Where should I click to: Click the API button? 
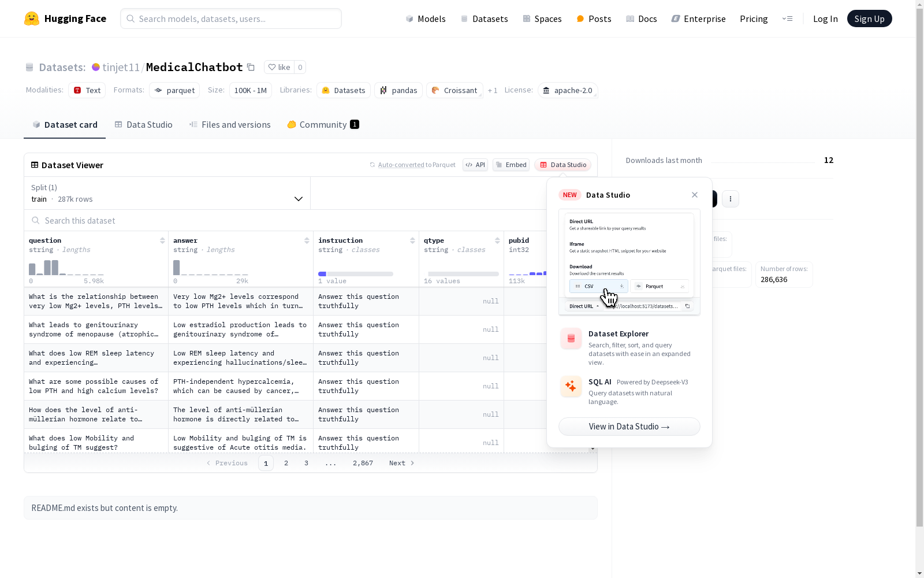pos(475,165)
